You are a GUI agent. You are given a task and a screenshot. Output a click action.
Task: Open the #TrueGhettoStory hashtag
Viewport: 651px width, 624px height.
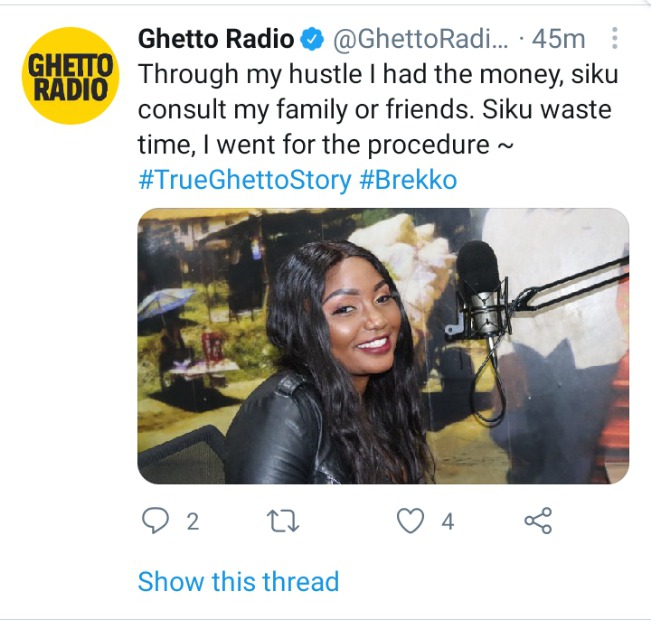245,180
